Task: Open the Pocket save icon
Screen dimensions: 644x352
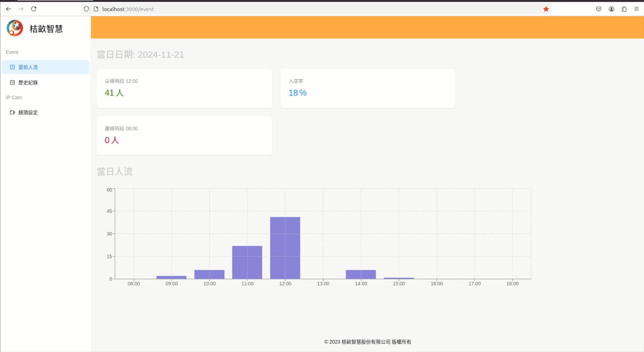Action: 599,9
